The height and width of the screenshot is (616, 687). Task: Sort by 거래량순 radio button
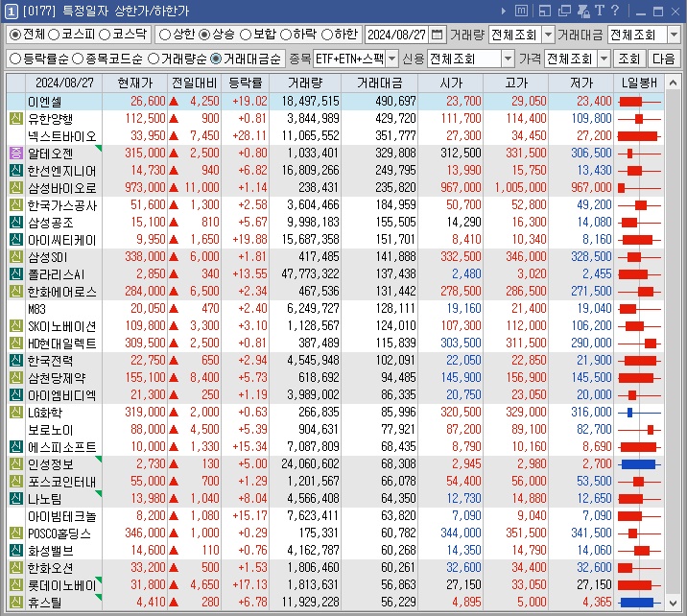pos(154,59)
